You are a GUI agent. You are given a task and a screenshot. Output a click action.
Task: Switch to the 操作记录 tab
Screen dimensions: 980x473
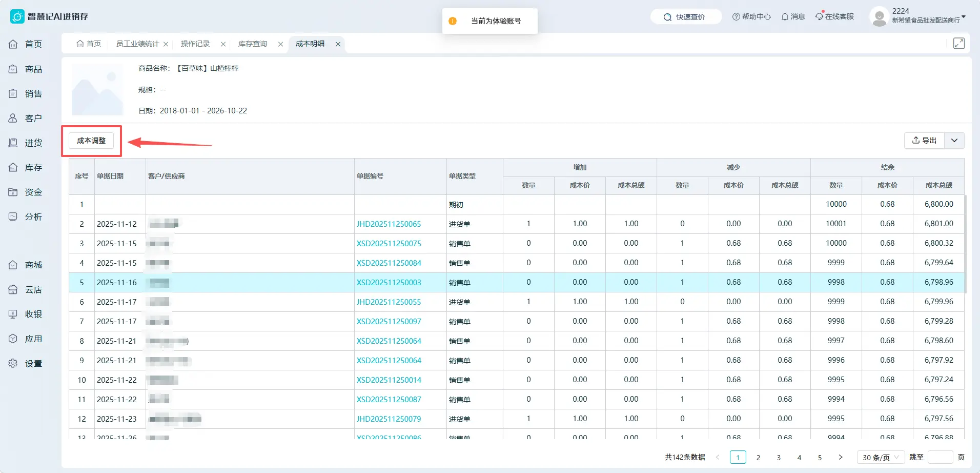pyautogui.click(x=195, y=44)
